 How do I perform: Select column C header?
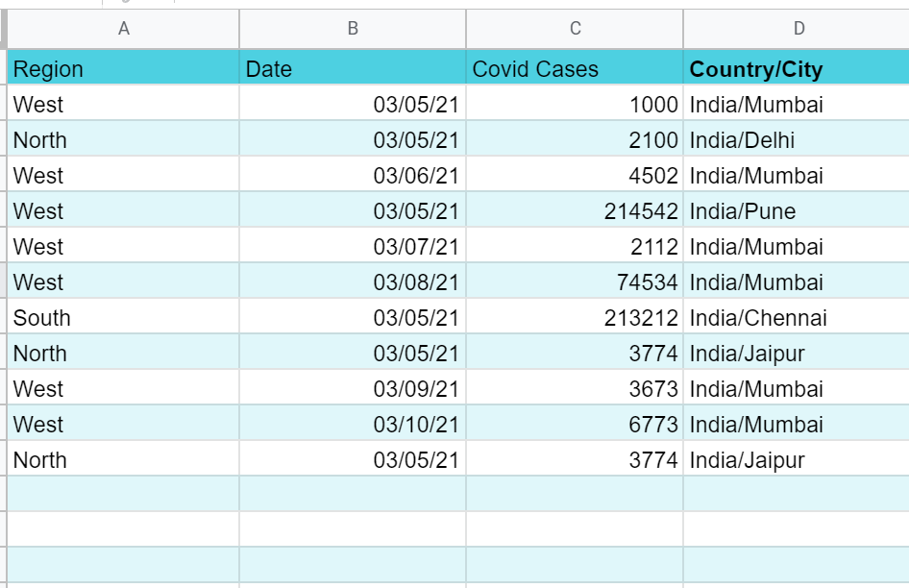(575, 29)
